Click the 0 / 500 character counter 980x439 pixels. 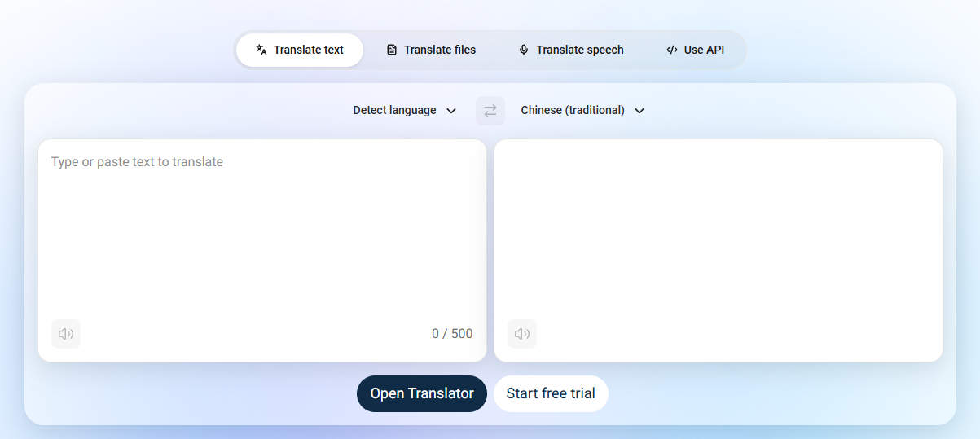452,334
